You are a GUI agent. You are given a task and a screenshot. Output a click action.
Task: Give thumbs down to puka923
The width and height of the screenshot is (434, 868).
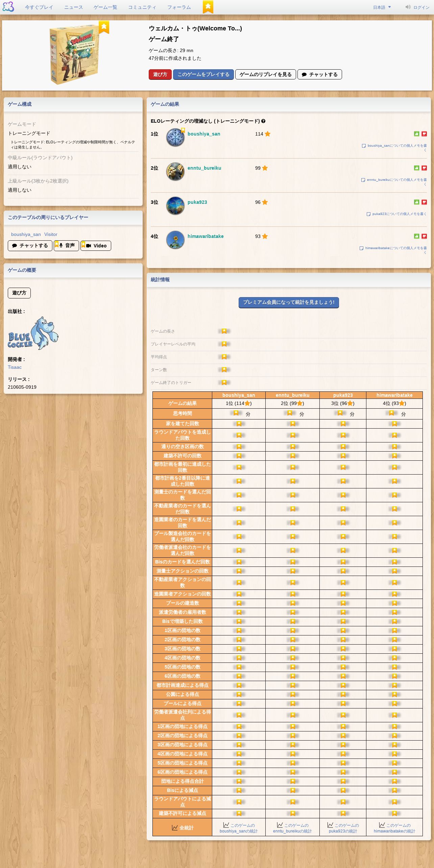424,202
